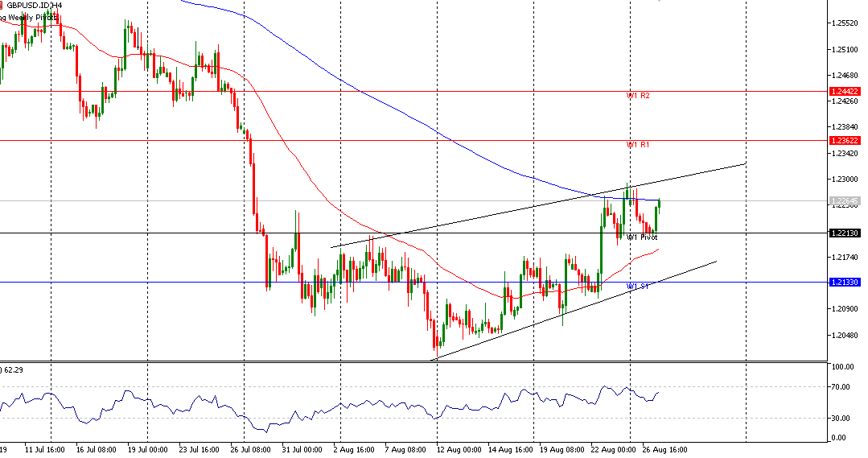The height and width of the screenshot is (458, 868).
Task: Click the 1.24260 price axis value
Action: (x=845, y=101)
